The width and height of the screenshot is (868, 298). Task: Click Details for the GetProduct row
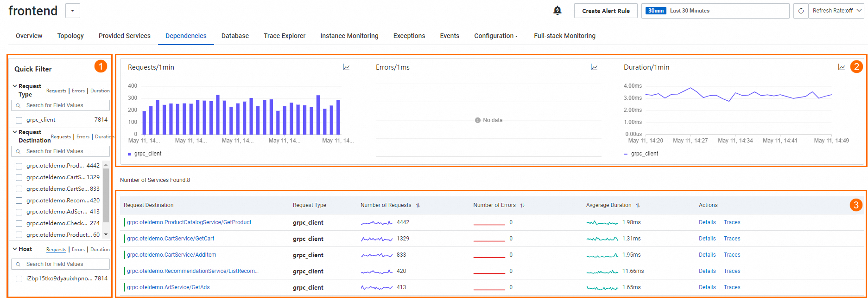(707, 222)
